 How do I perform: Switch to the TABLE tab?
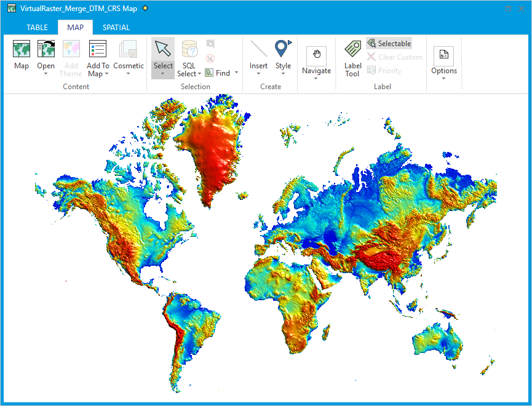click(37, 27)
